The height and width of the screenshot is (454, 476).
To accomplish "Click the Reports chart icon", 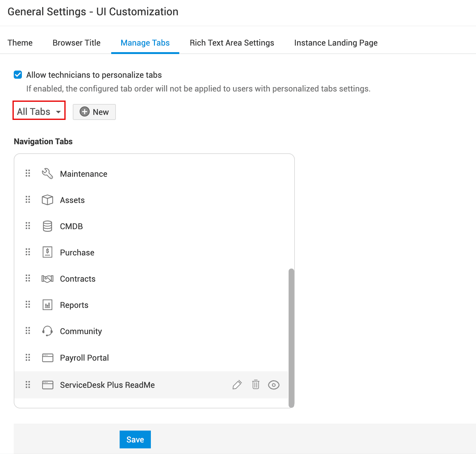I will click(x=47, y=305).
